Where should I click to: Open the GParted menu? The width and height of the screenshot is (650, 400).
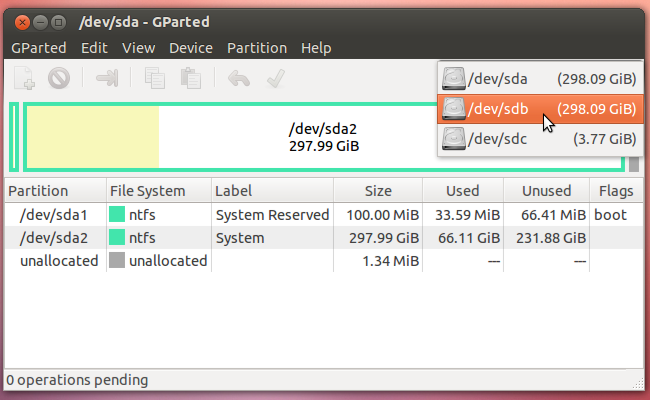(x=39, y=48)
